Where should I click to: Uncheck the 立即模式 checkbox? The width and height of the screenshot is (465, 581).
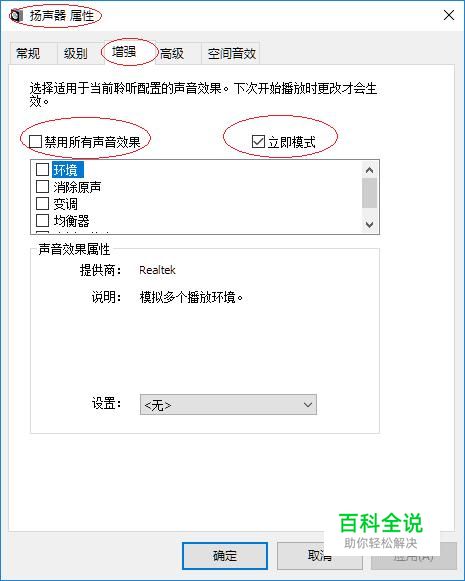click(258, 141)
